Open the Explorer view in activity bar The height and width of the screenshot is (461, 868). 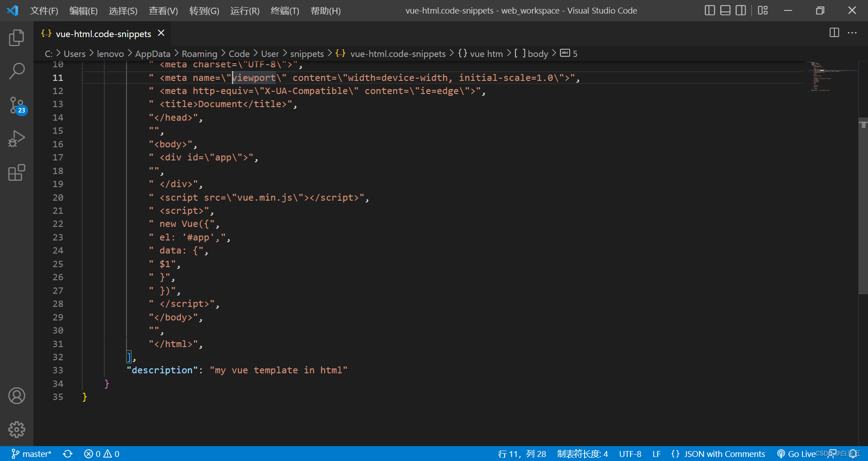pos(17,38)
